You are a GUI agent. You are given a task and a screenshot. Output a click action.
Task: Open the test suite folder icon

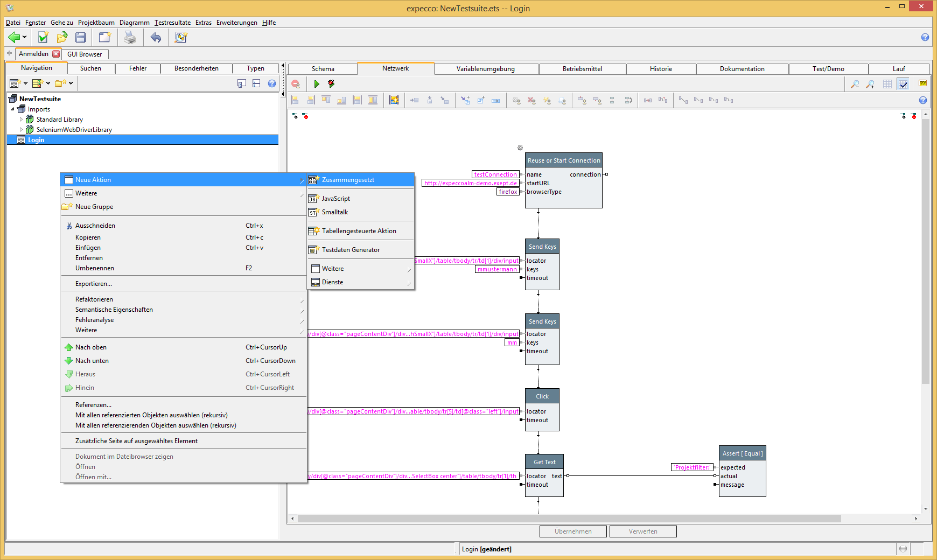tap(62, 37)
